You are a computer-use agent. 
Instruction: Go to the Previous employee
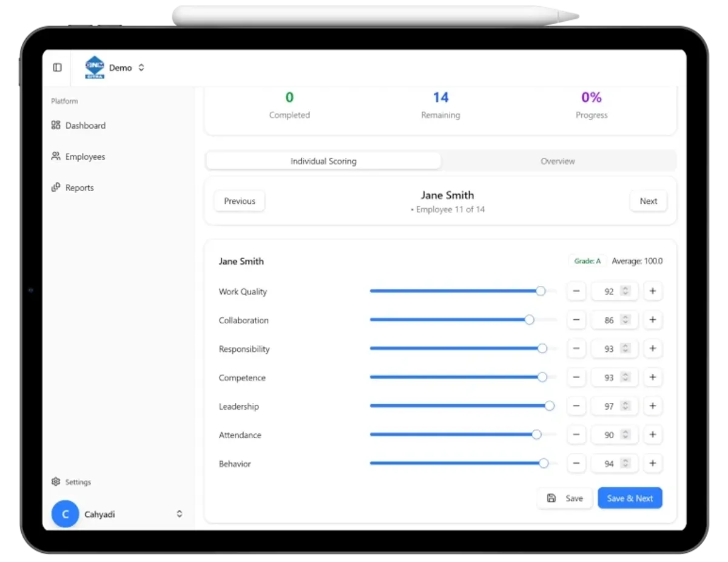[x=240, y=201]
